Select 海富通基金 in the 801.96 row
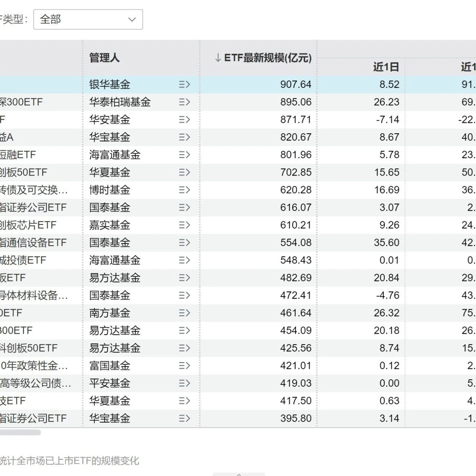The image size is (476, 476). pyautogui.click(x=115, y=155)
